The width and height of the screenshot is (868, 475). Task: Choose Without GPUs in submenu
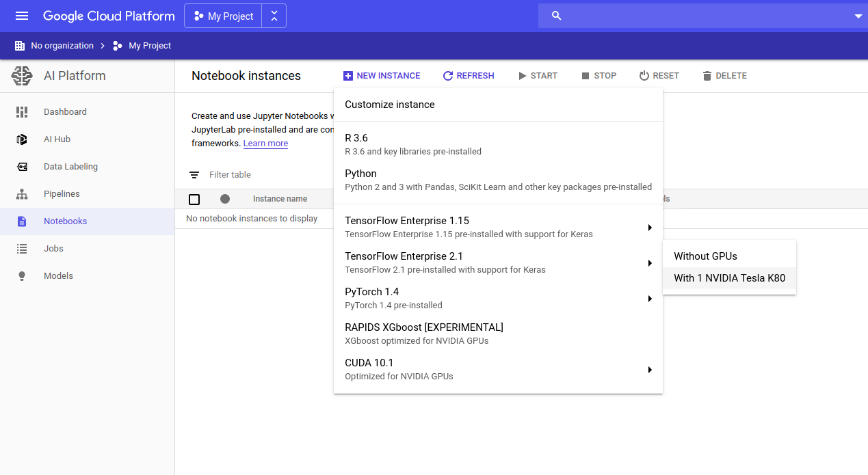tap(729, 256)
